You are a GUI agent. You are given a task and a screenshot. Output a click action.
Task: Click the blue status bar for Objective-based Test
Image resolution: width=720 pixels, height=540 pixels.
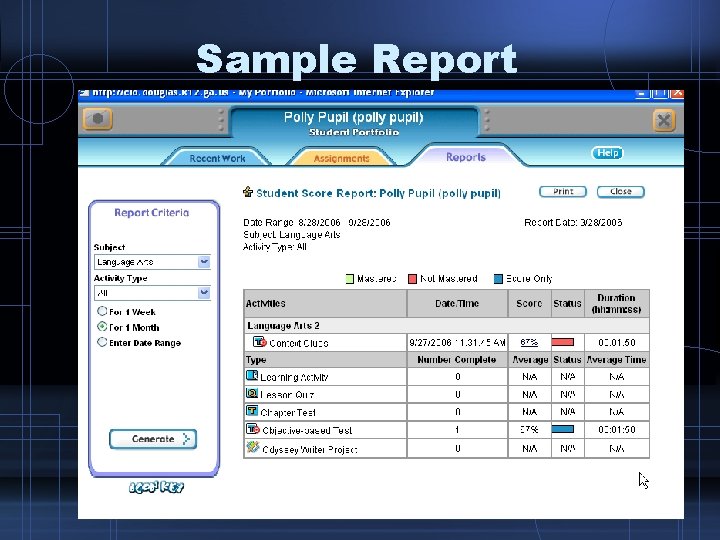pos(563,429)
